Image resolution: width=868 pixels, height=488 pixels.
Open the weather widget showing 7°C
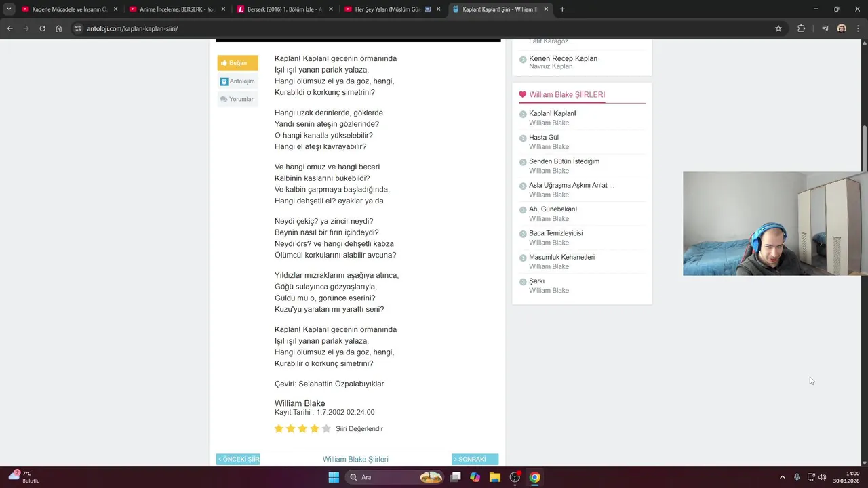coord(24,476)
